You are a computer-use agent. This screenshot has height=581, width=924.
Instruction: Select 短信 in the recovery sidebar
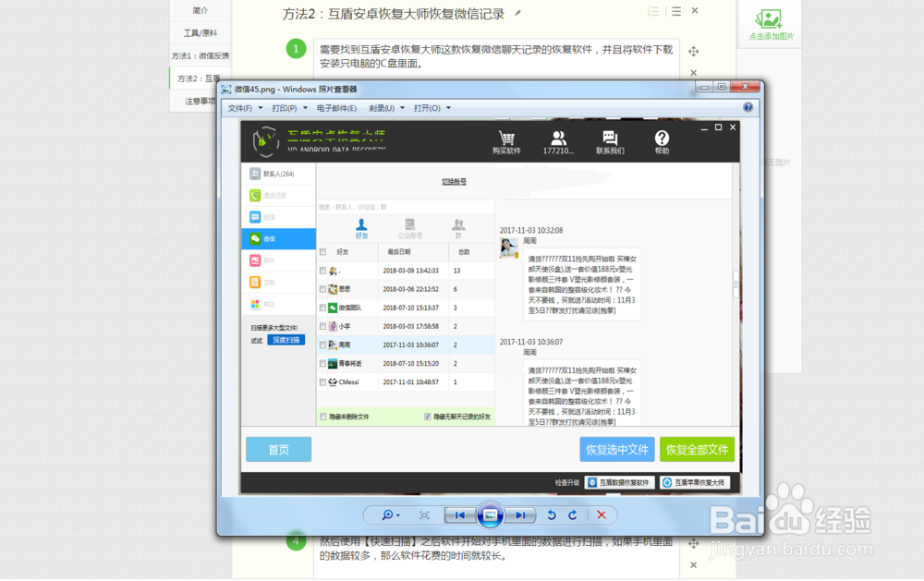click(x=278, y=217)
